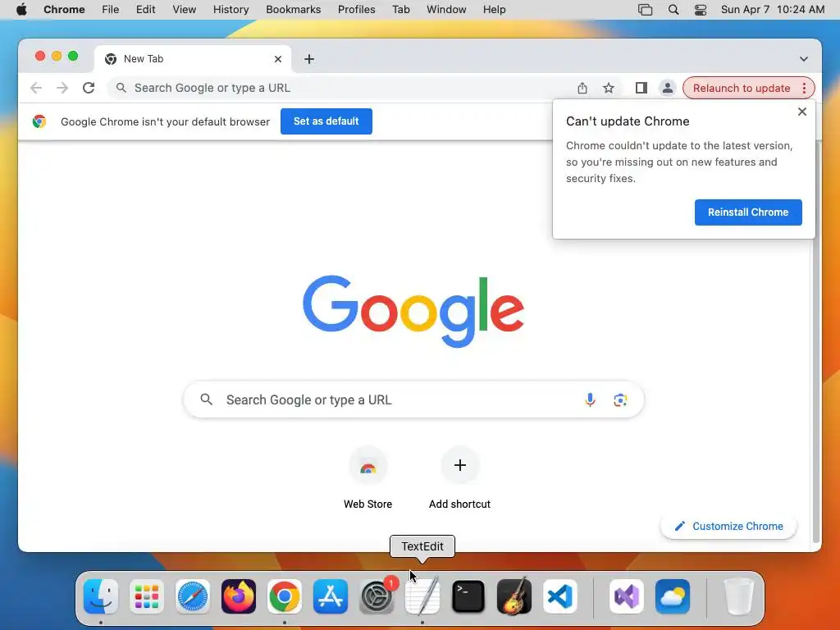This screenshot has width=840, height=630.
Task: Open the Tab menu
Action: pos(400,9)
